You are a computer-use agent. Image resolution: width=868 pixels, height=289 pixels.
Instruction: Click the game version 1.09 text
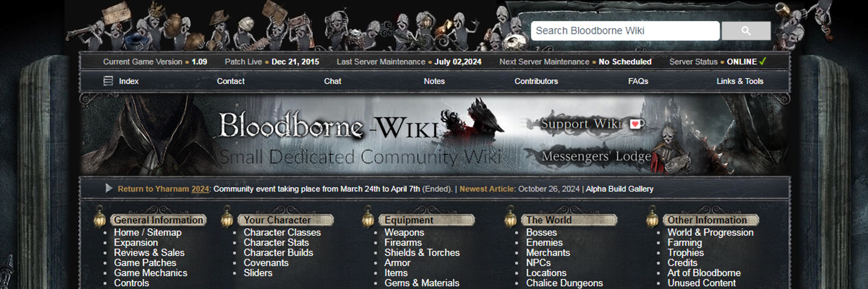click(199, 62)
